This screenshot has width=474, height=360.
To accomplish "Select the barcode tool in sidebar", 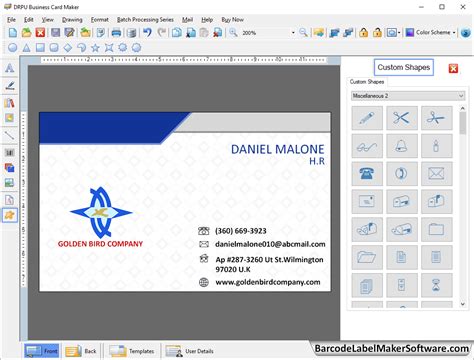I will [10, 153].
